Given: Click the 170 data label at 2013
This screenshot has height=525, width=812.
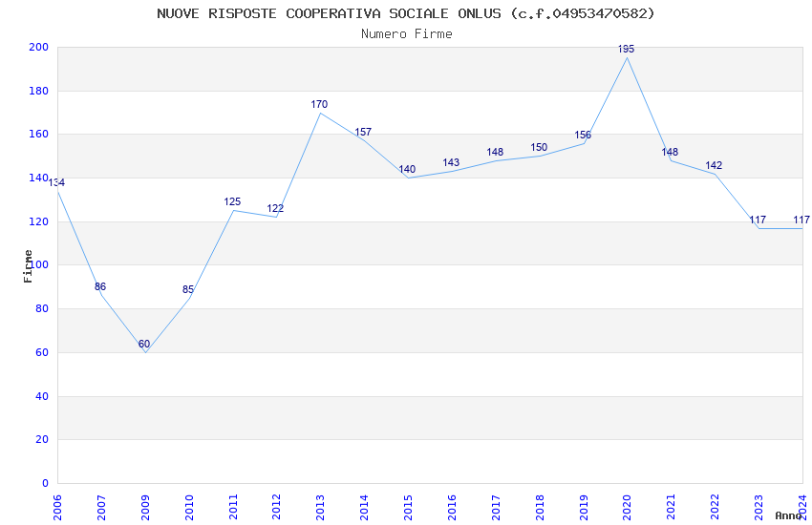Looking at the screenshot, I should [319, 104].
